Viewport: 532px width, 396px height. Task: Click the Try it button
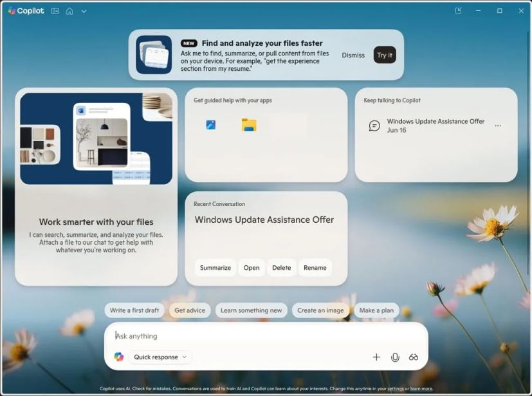click(x=385, y=55)
